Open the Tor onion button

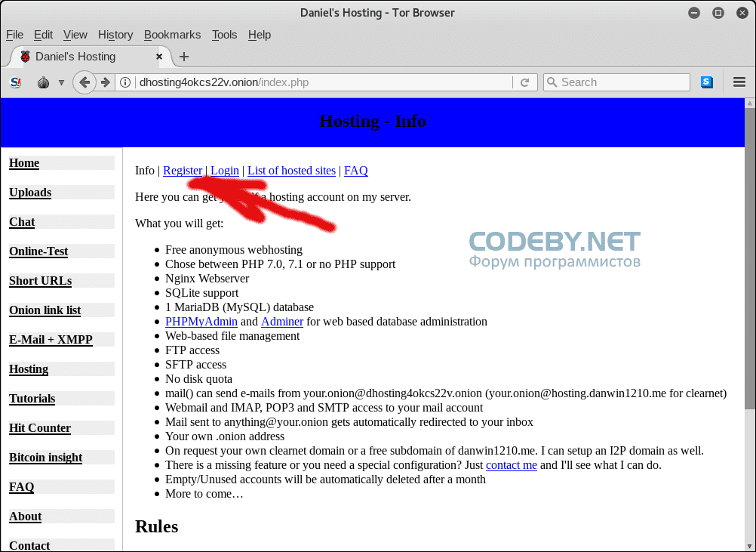pos(44,82)
